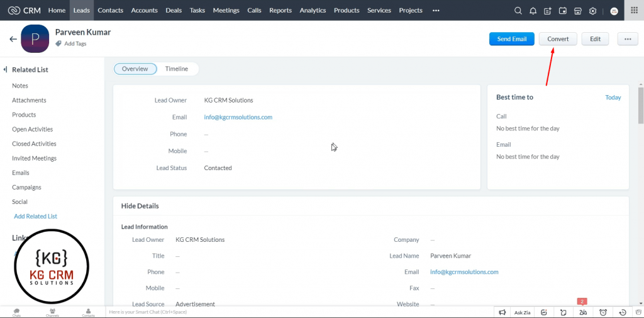This screenshot has width=644, height=318.
Task: Collapse the Related List sidebar arrow
Action: pyautogui.click(x=5, y=69)
